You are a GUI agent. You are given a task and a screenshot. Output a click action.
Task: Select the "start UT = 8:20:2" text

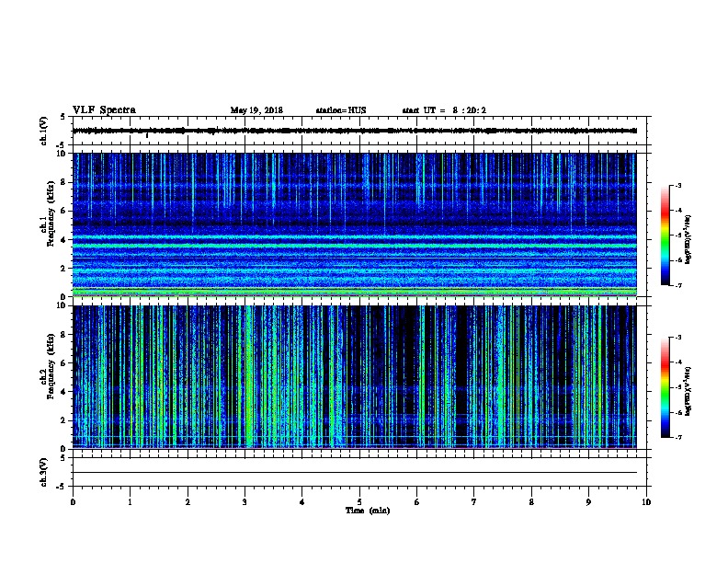pyautogui.click(x=444, y=110)
